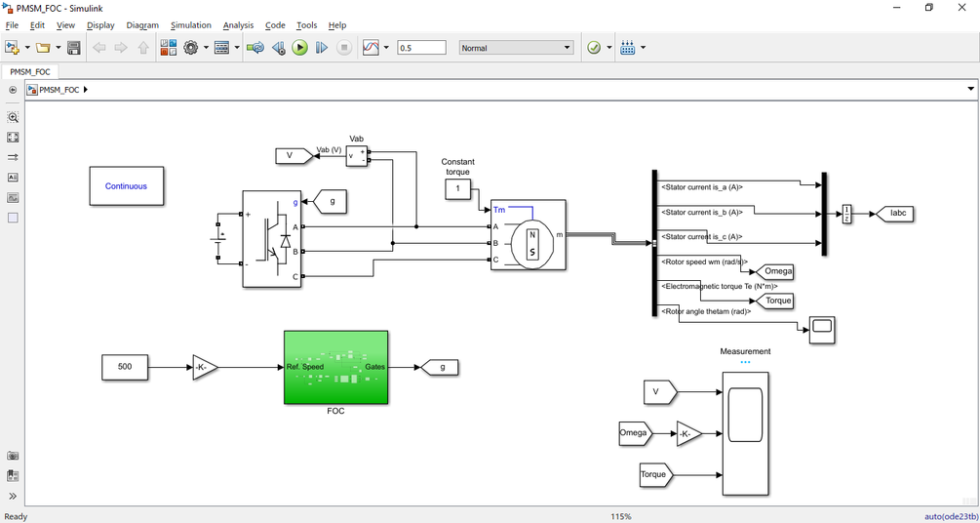Run the simulation with the green play button

coord(300,48)
